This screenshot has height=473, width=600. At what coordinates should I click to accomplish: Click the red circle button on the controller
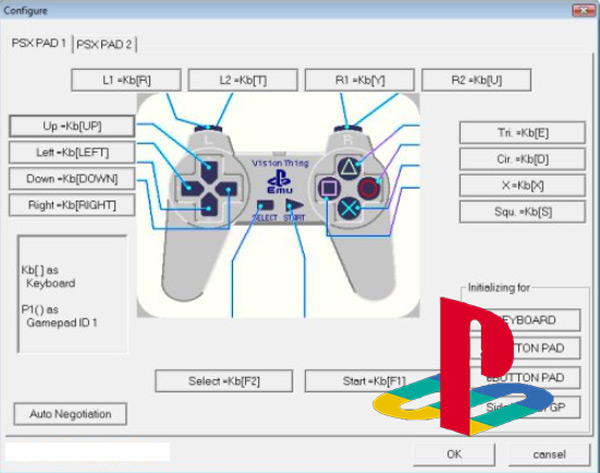pyautogui.click(x=369, y=187)
